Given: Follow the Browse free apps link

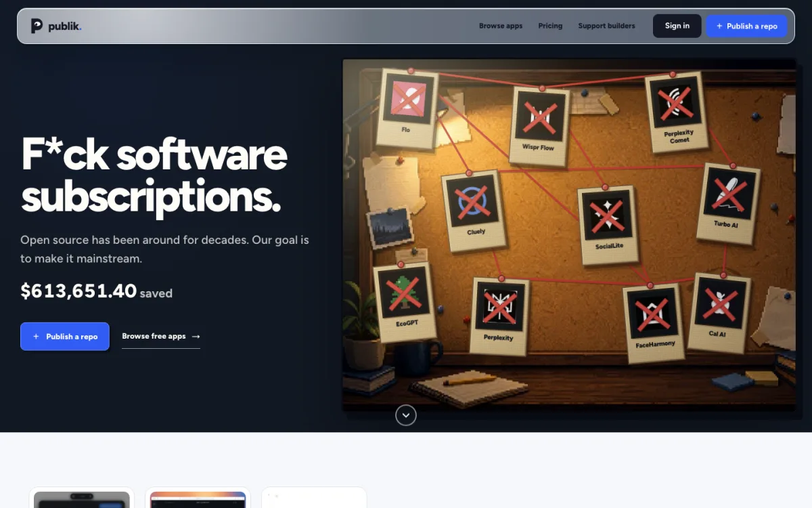Looking at the screenshot, I should point(161,337).
